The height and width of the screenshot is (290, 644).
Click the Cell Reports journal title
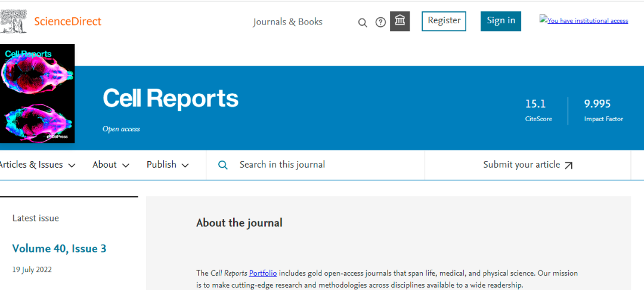pyautogui.click(x=171, y=98)
